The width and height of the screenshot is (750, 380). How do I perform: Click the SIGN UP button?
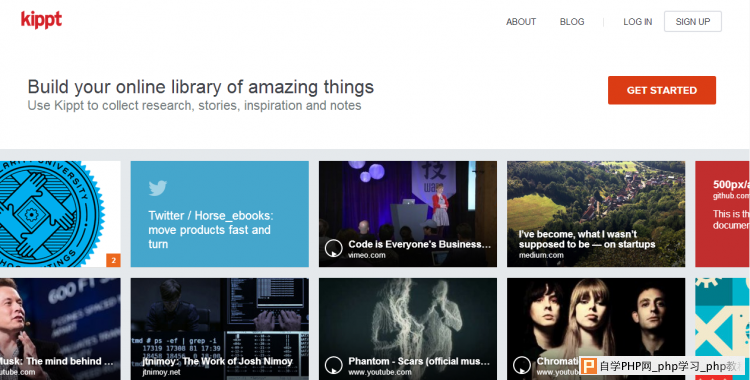click(x=693, y=22)
